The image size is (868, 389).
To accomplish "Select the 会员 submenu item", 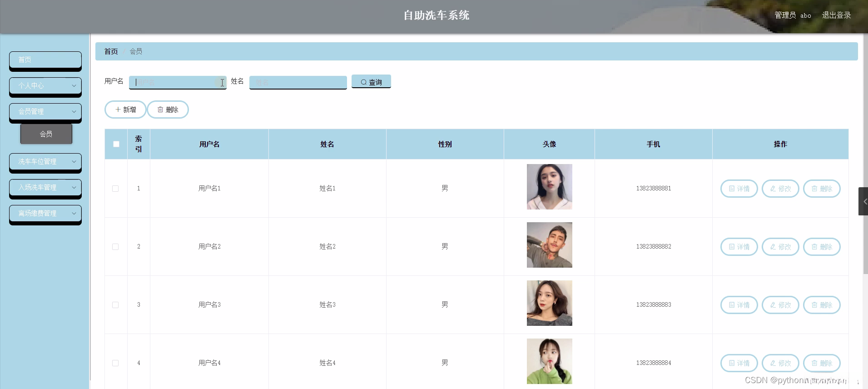I will pyautogui.click(x=46, y=134).
